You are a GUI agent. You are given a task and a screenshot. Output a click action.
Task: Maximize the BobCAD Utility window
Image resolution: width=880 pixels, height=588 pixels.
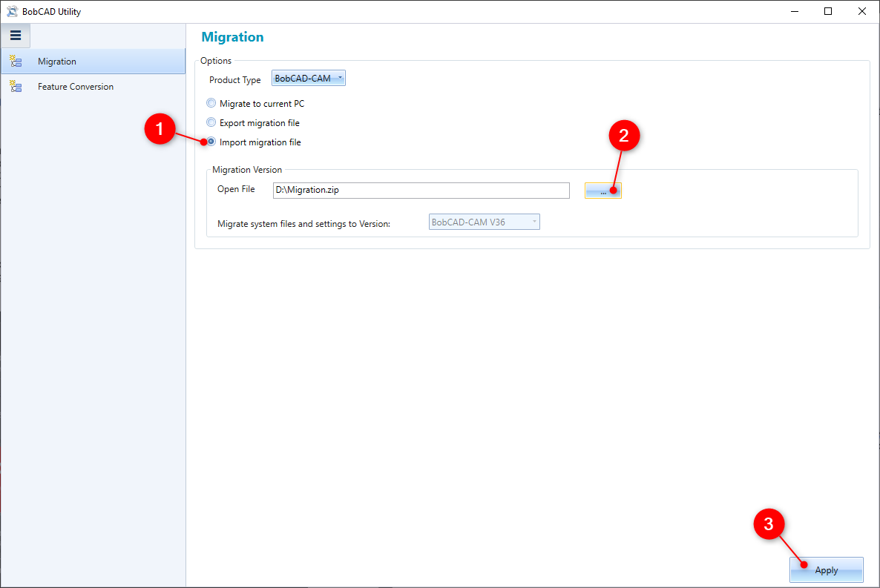828,11
